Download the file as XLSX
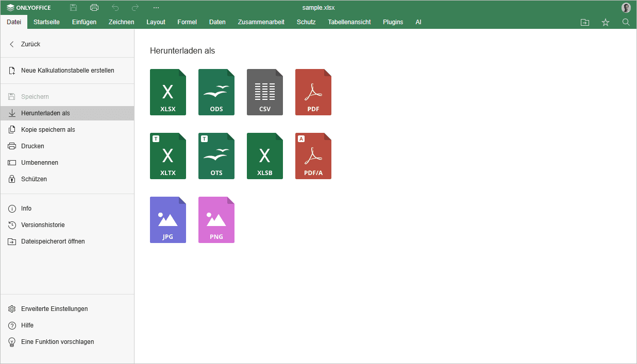 (x=167, y=92)
